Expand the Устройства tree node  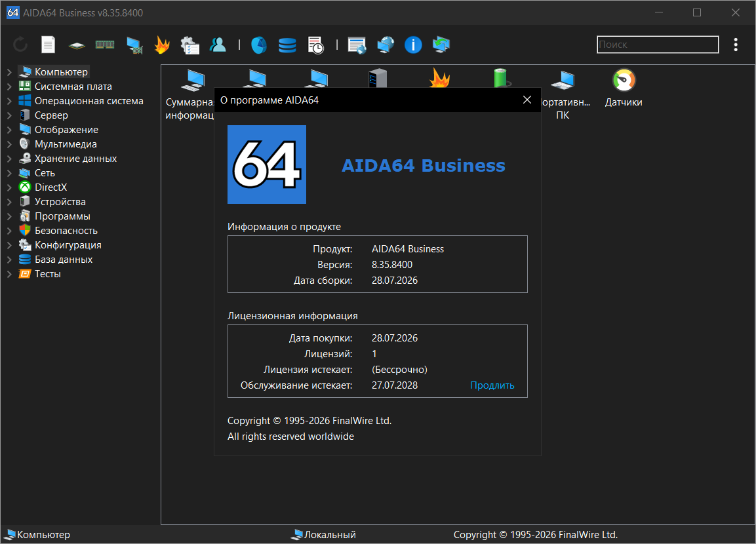pyautogui.click(x=9, y=201)
